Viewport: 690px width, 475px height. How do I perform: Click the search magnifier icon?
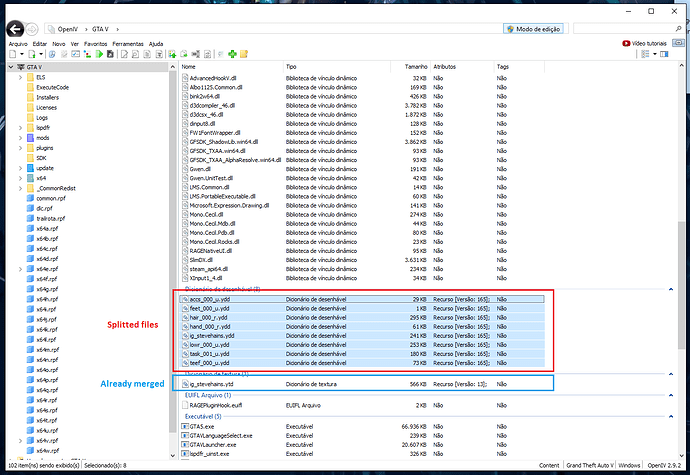(x=678, y=29)
